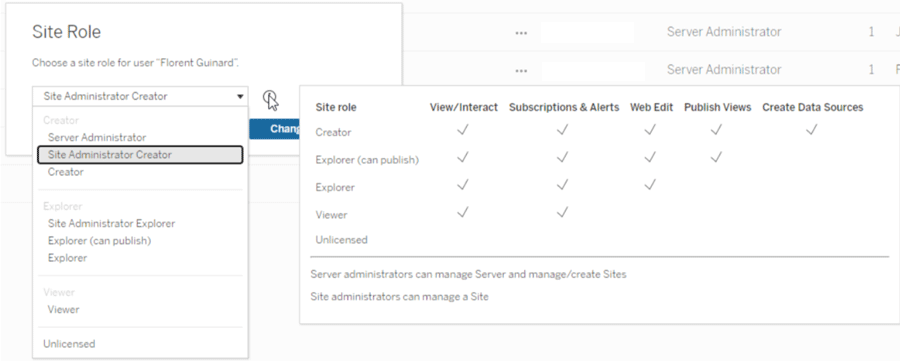The image size is (900, 361).
Task: Click the Site role column header
Action: (x=336, y=107)
